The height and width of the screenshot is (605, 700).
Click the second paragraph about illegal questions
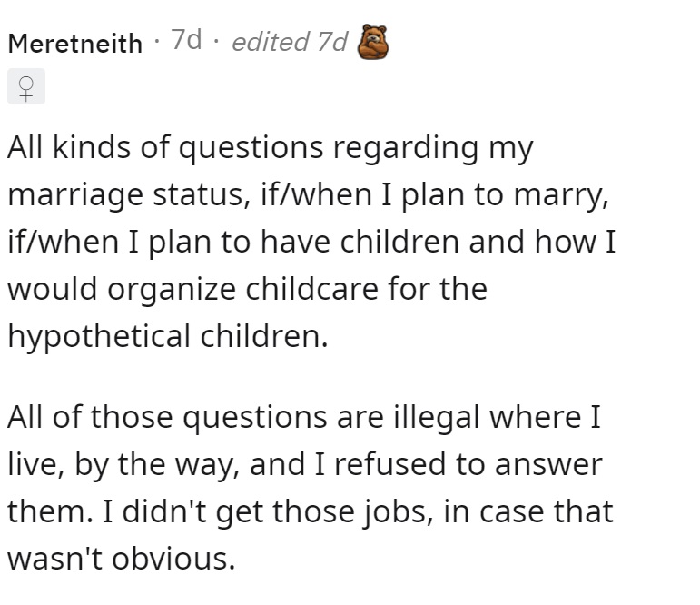[311, 488]
